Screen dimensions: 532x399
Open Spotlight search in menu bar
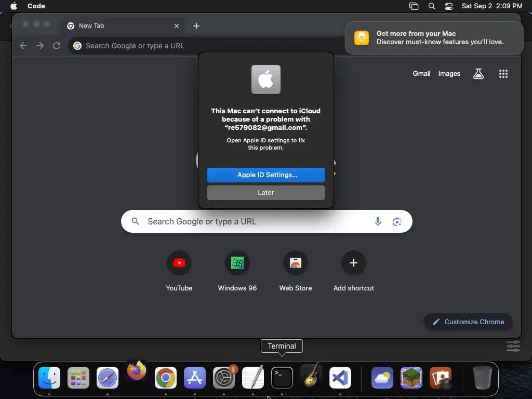(x=432, y=6)
